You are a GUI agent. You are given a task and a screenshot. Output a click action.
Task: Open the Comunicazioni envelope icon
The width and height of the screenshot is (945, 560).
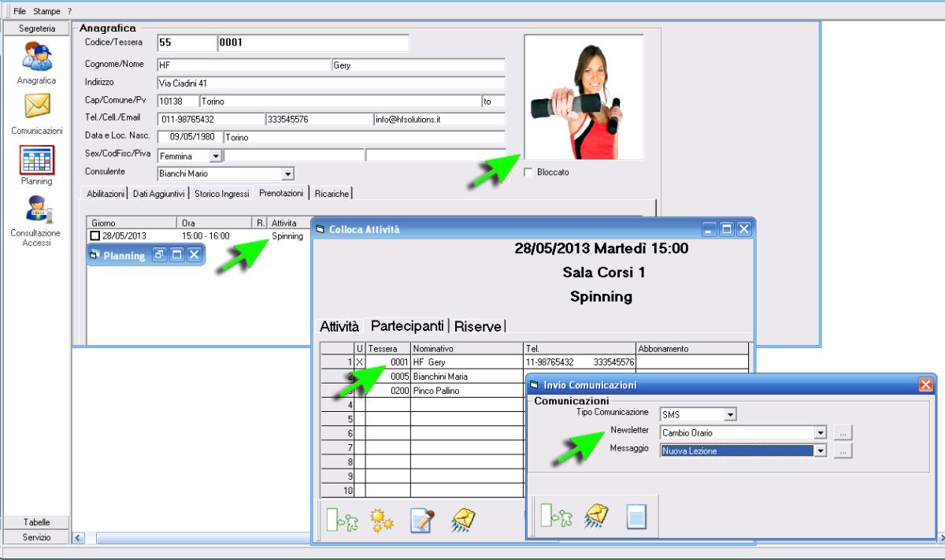coord(36,106)
